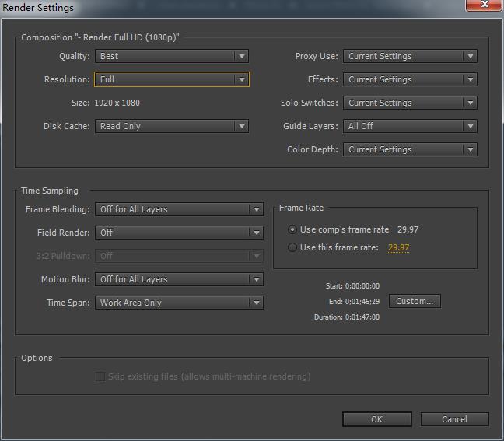Expand the Effects dropdown
This screenshot has height=441, width=504.
tap(410, 79)
